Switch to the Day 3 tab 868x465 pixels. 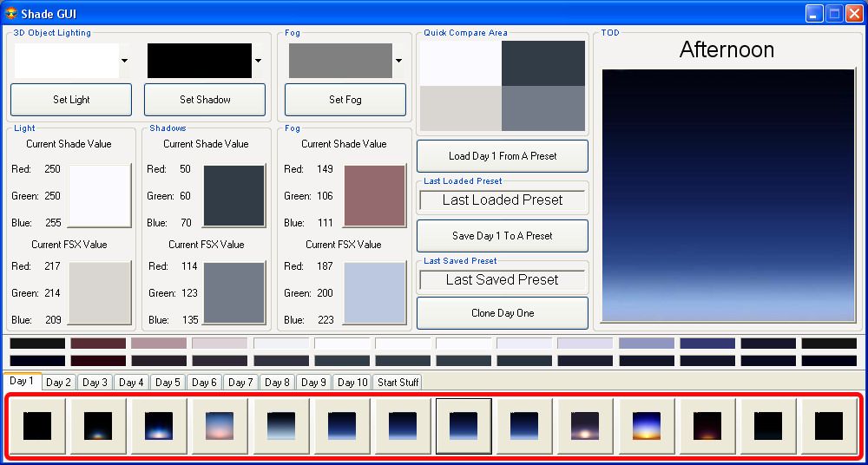[x=95, y=383]
